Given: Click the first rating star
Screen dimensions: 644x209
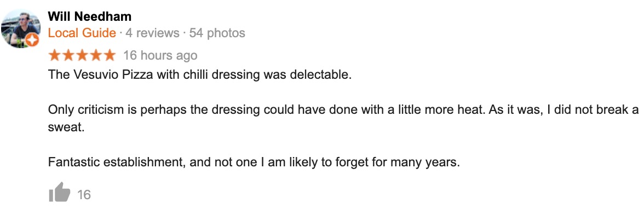Looking at the screenshot, I should point(55,55).
